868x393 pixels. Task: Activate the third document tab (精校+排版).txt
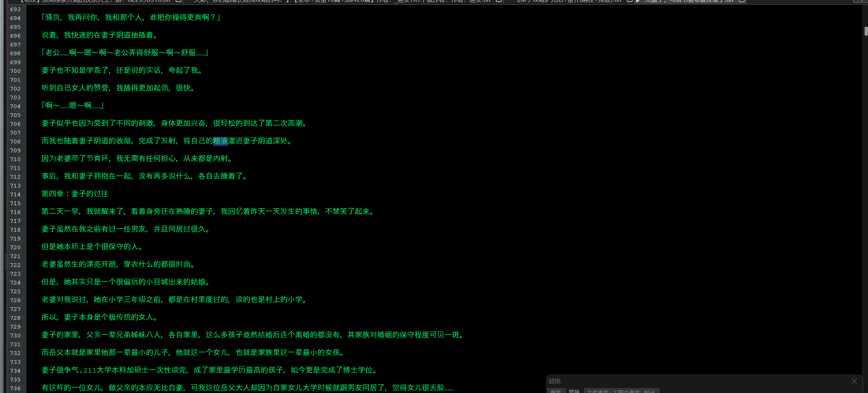(570, 1)
